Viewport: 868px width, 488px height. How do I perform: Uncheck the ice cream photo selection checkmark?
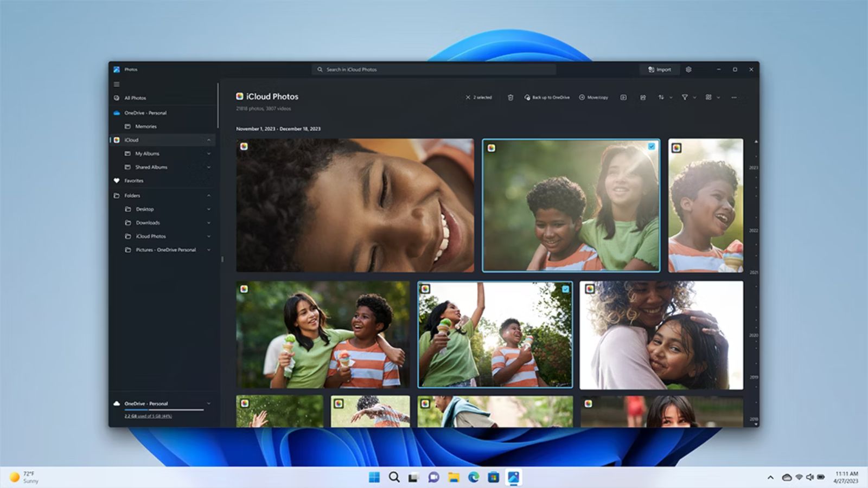click(x=564, y=290)
